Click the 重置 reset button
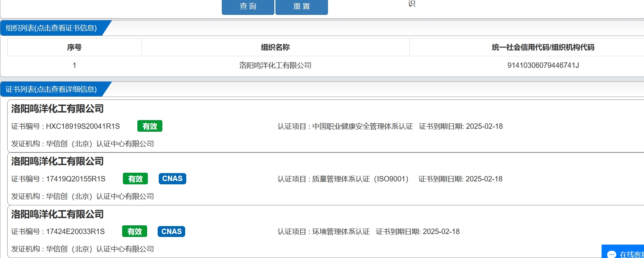Screen dimensions: 644x258 (302, 7)
